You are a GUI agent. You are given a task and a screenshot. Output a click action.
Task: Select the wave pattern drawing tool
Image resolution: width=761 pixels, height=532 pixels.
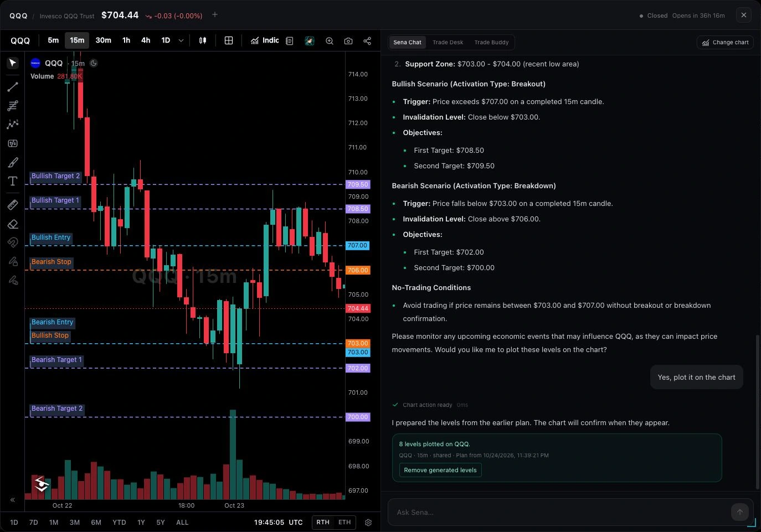[13, 124]
